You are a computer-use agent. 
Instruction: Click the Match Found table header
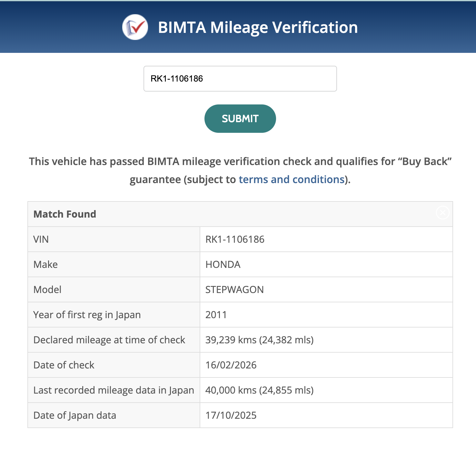pyautogui.click(x=65, y=214)
